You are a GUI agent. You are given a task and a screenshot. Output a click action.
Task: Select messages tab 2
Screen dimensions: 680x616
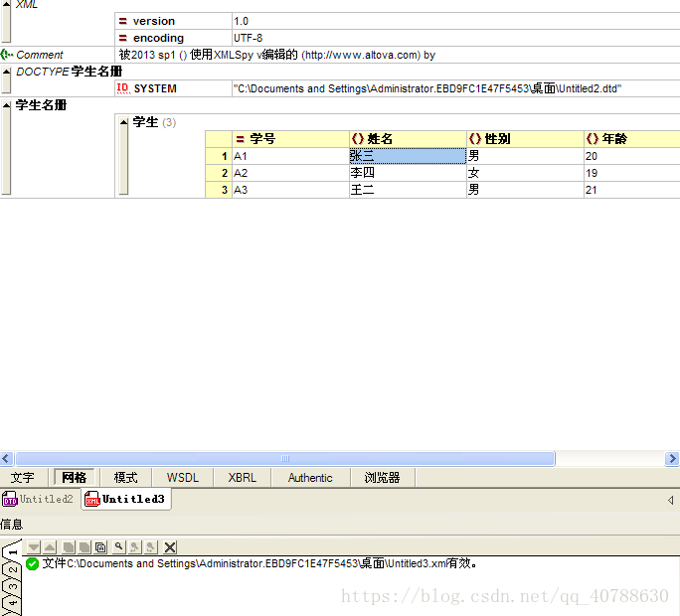[12, 569]
